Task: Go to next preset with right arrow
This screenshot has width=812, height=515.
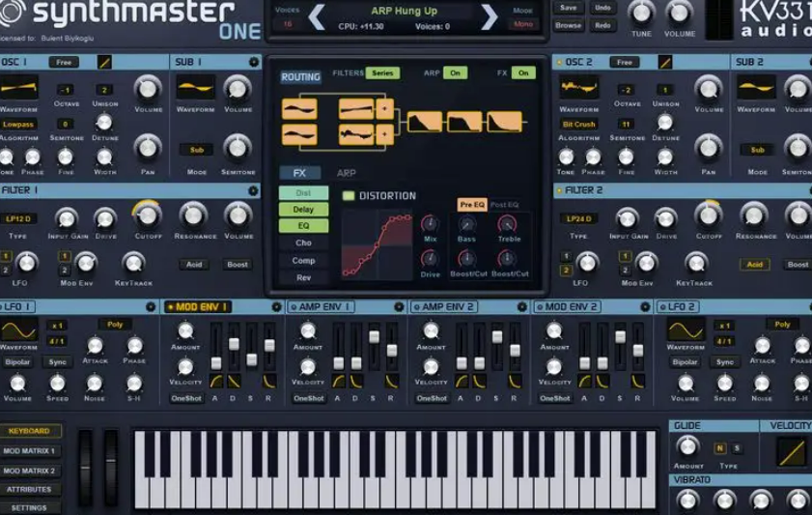Action: (x=489, y=18)
